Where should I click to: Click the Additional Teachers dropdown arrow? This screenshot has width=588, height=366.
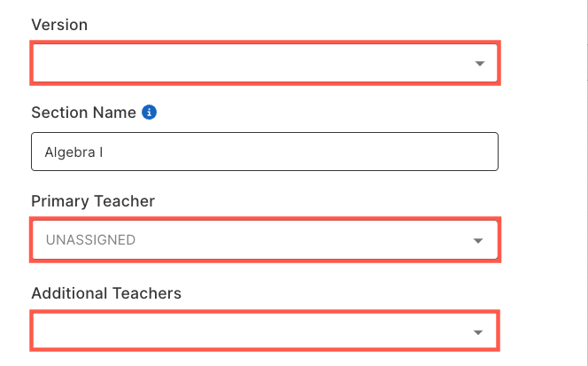pos(478,332)
